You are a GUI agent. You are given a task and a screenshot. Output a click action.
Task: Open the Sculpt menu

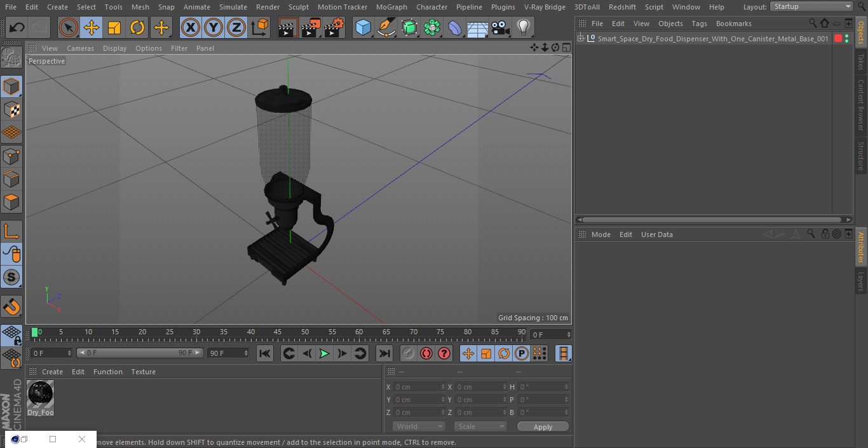click(298, 7)
